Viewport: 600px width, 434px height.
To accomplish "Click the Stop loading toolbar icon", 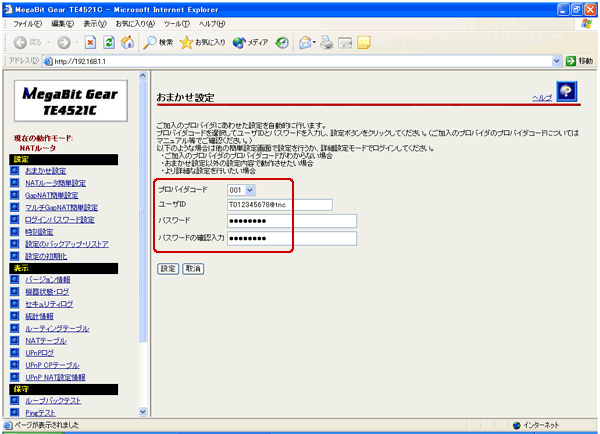I will pyautogui.click(x=90, y=43).
